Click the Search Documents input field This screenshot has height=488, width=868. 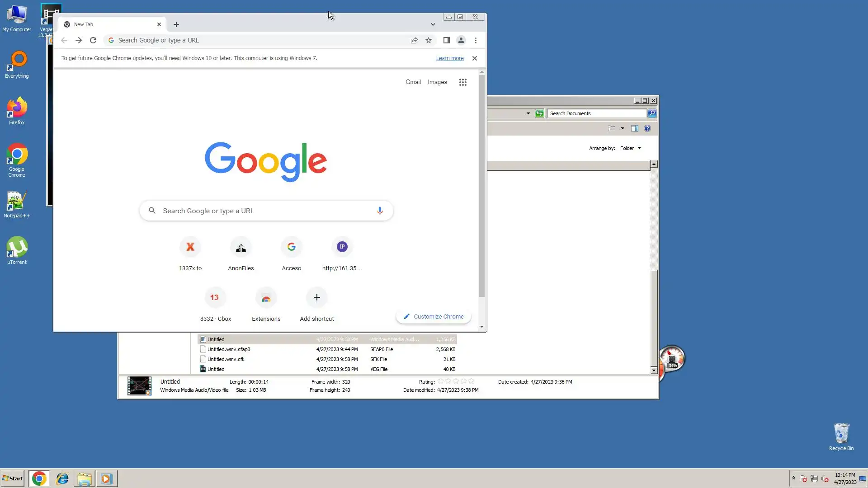[596, 113]
